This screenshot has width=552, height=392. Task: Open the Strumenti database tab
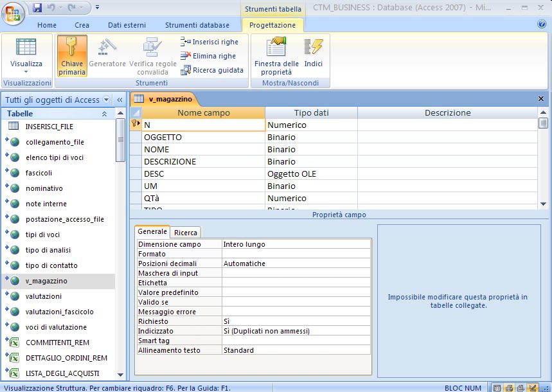click(197, 25)
